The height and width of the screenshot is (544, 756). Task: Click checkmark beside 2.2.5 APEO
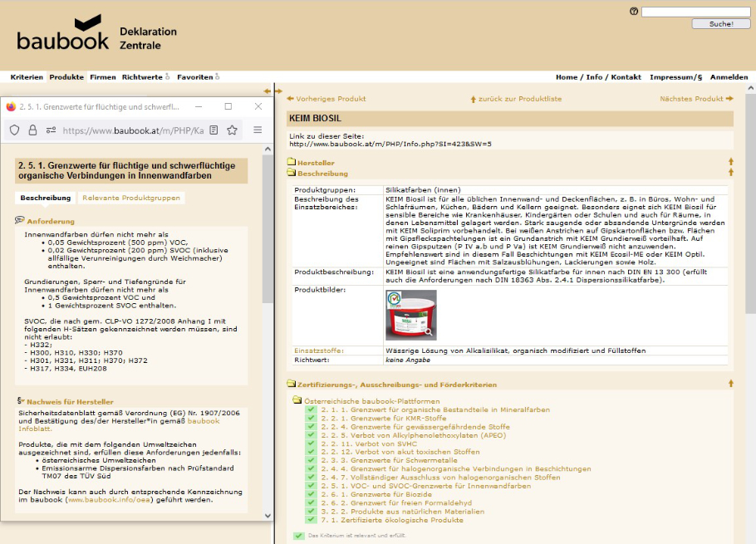click(311, 435)
